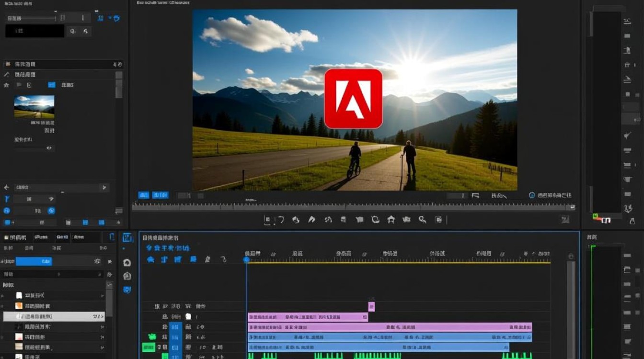
Task: Click the grey icon at preview panel's bottom-right corner
Action: click(x=565, y=219)
